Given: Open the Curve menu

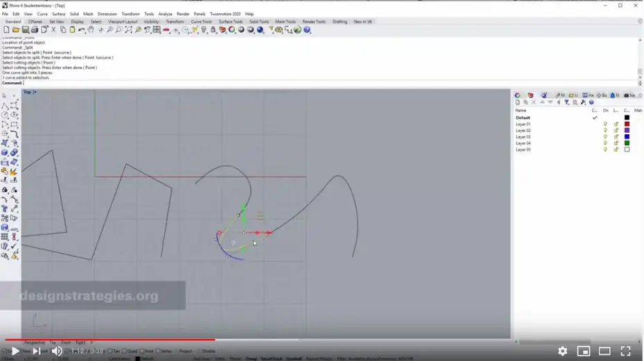Looking at the screenshot, I should pos(42,14).
